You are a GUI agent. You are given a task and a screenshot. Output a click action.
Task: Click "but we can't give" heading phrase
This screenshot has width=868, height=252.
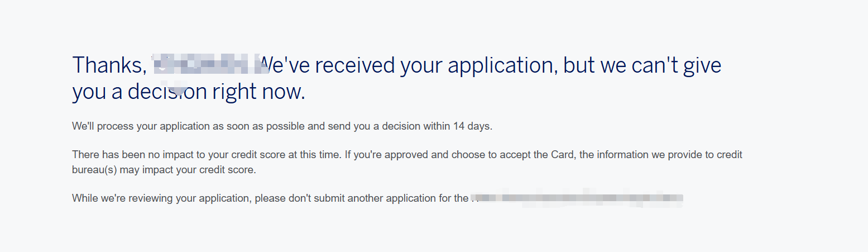pyautogui.click(x=642, y=65)
